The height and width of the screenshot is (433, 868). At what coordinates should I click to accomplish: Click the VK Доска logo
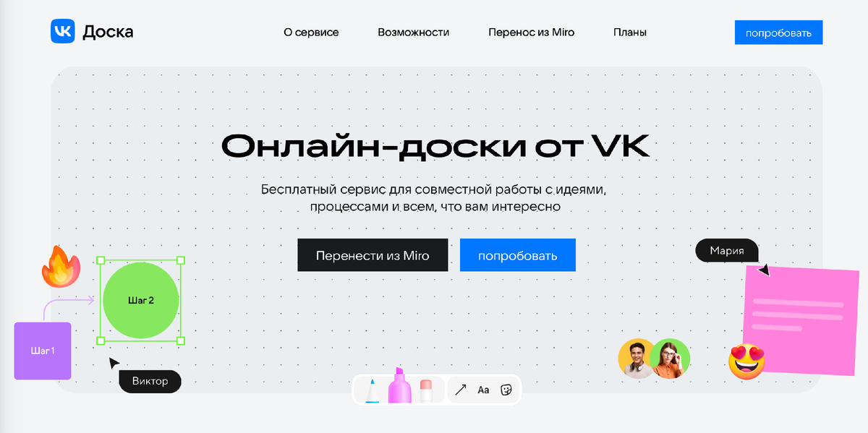91,32
